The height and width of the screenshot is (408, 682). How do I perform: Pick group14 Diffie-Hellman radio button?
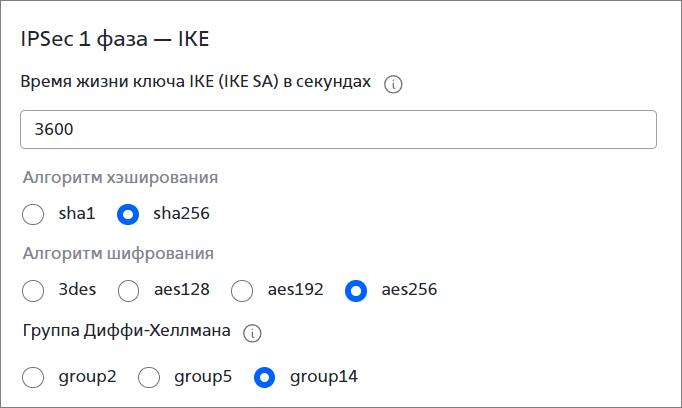pyautogui.click(x=264, y=377)
